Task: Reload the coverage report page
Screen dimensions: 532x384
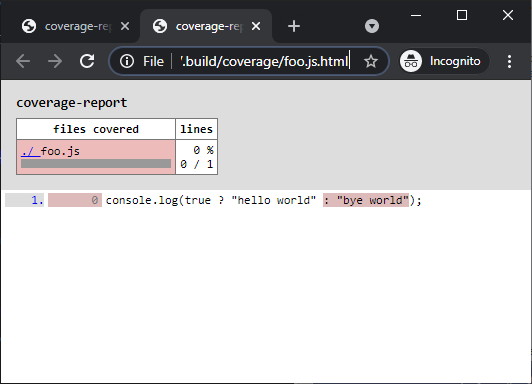Action: (87, 61)
